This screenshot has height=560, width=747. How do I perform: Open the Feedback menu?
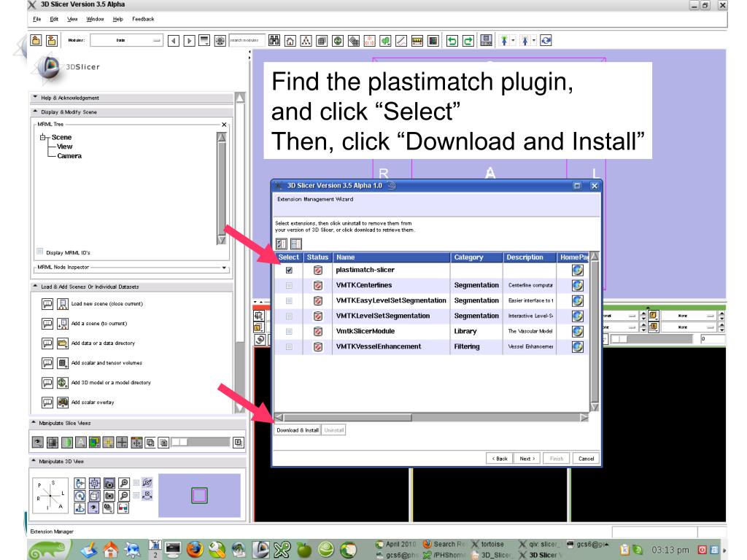[x=143, y=19]
